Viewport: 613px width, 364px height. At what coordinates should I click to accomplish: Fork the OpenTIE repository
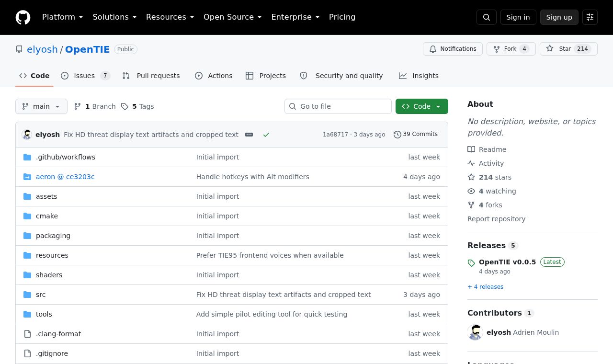point(511,49)
